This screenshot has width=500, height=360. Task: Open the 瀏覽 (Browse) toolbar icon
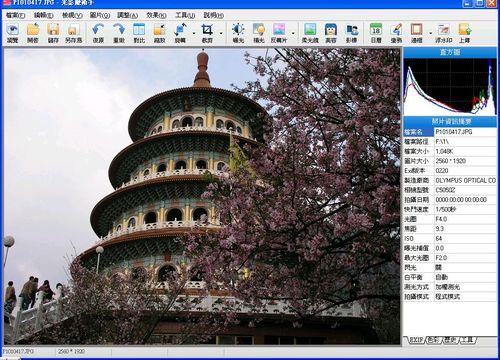[13, 33]
